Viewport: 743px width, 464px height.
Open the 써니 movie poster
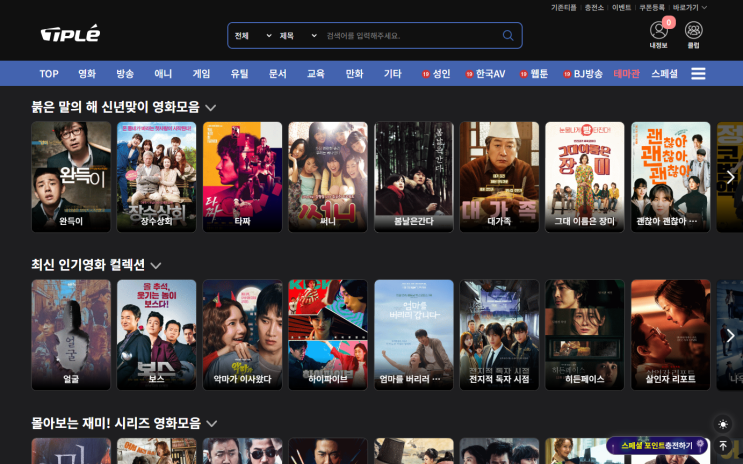328,177
